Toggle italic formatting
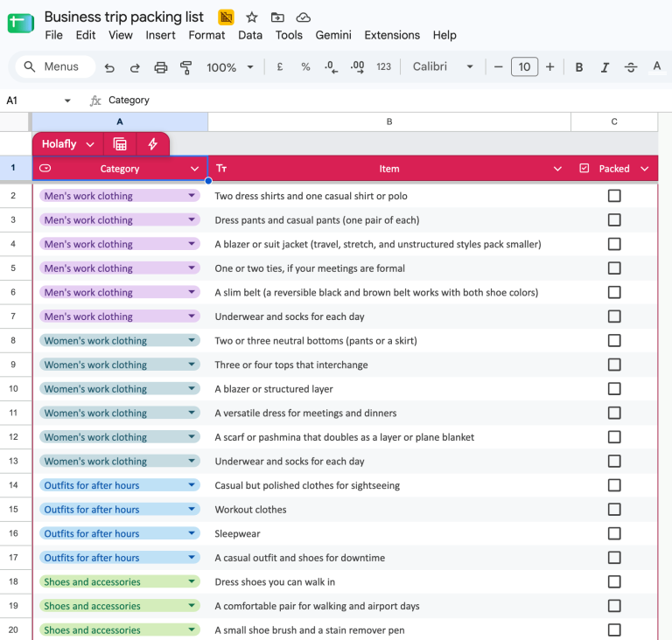Screen dimensions: 672x640 click(605, 67)
